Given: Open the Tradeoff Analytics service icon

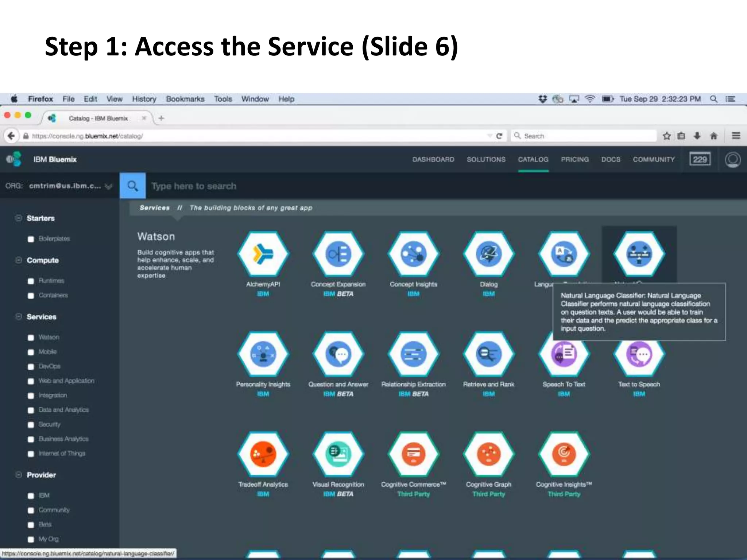Looking at the screenshot, I should click(x=263, y=454).
